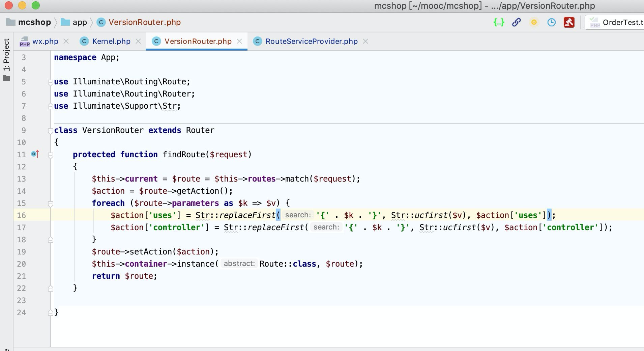
Task: Click 'return' keyword on line 21
Action: 106,276
